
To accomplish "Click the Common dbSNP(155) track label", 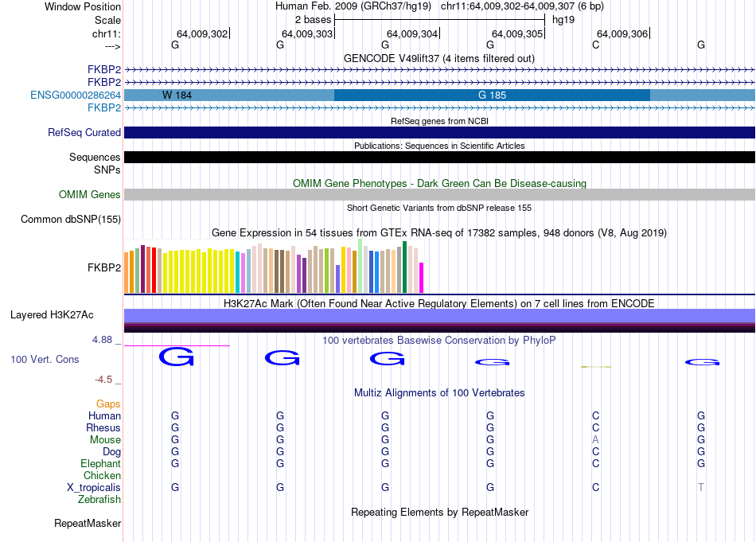I will [70, 220].
